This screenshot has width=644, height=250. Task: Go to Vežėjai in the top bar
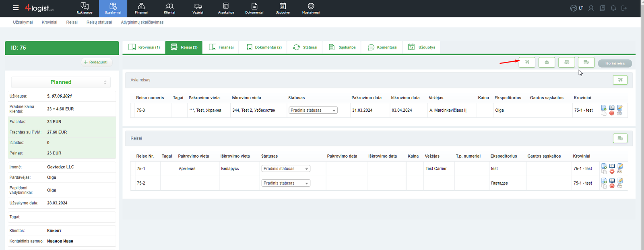click(198, 8)
